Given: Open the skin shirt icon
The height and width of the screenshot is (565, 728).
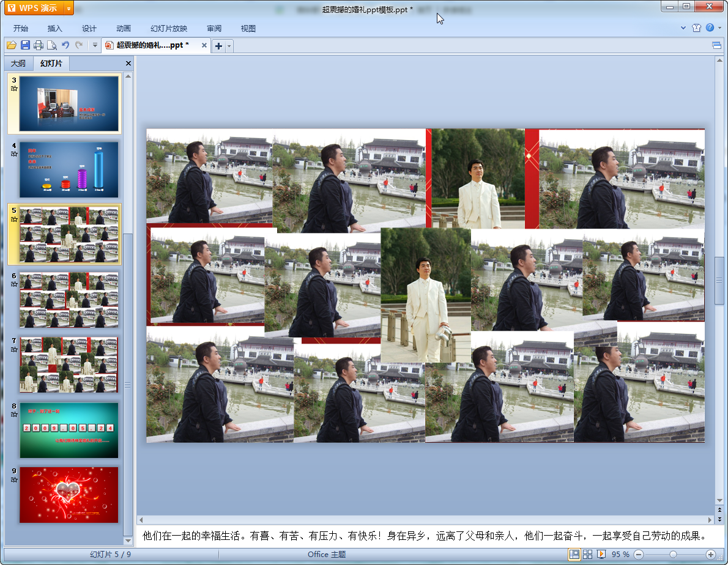Looking at the screenshot, I should (696, 28).
